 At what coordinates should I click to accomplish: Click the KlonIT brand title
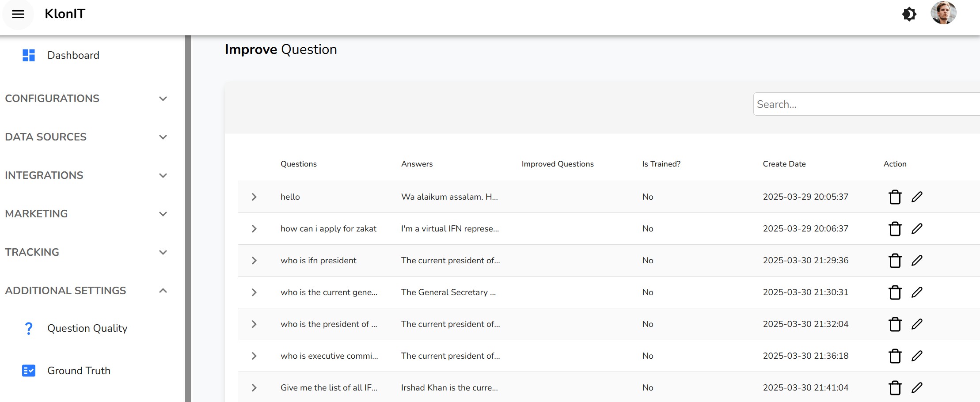65,14
